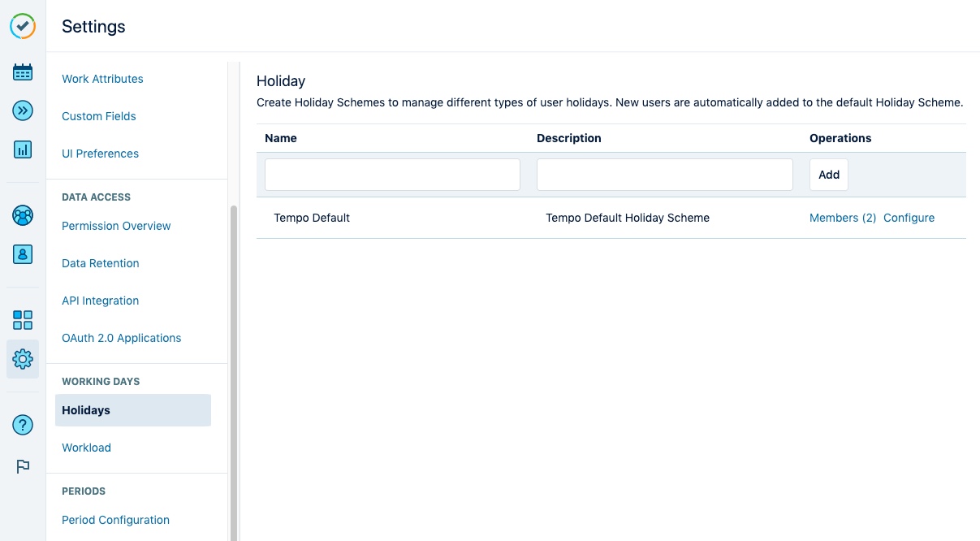The width and height of the screenshot is (980, 541).
Task: Open the Reports chart icon
Action: click(x=23, y=149)
